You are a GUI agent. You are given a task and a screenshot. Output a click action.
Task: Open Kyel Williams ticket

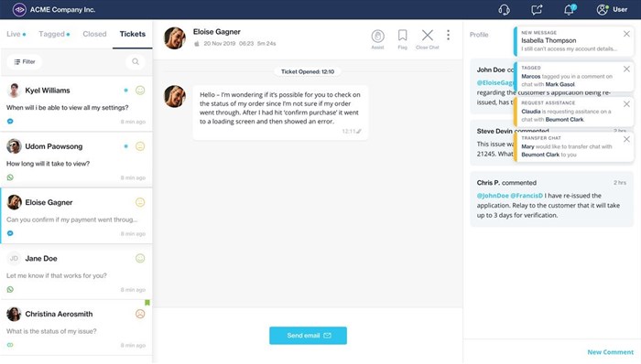(76, 103)
